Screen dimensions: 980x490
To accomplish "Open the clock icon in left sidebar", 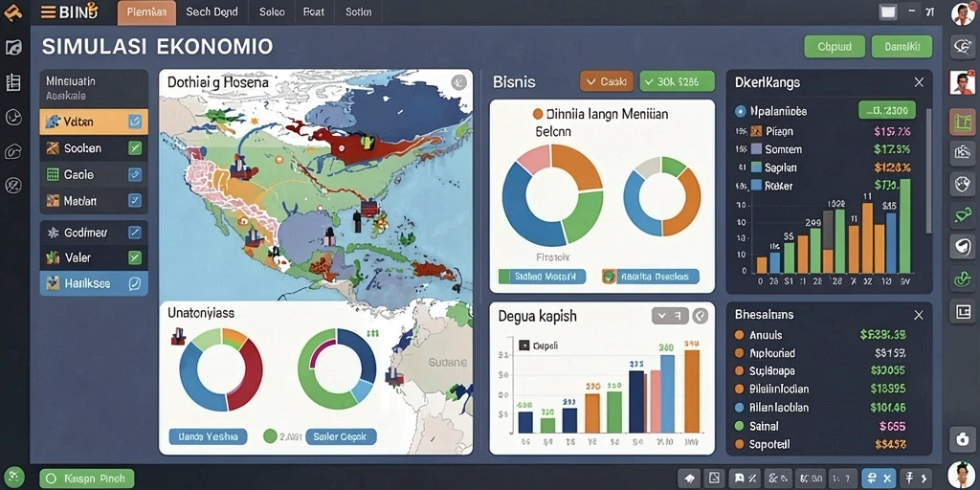I will pyautogui.click(x=13, y=117).
